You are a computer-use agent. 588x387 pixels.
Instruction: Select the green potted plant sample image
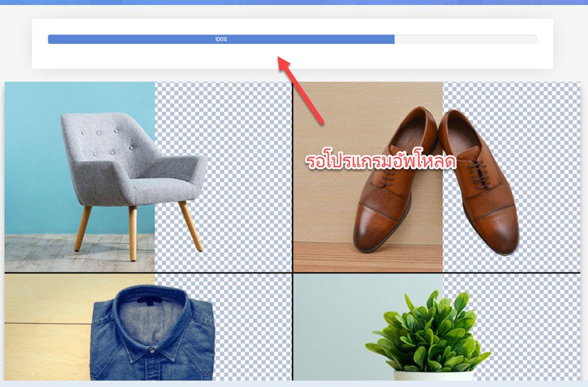pyautogui.click(x=437, y=327)
